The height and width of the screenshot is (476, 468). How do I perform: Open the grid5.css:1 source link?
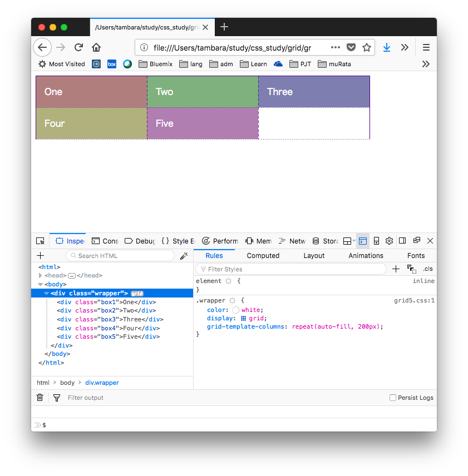coord(414,300)
